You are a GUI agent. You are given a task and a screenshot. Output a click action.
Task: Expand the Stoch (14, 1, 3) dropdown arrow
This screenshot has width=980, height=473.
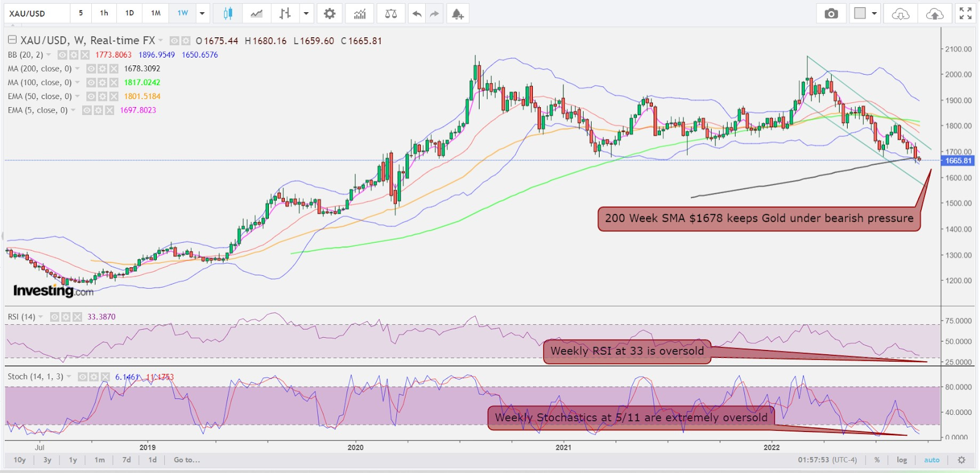pyautogui.click(x=69, y=376)
